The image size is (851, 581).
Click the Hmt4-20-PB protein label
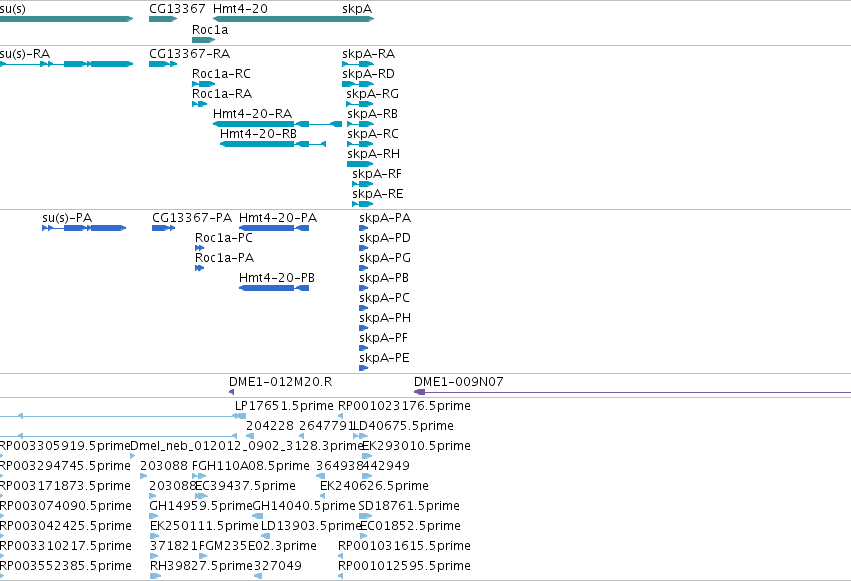277,278
